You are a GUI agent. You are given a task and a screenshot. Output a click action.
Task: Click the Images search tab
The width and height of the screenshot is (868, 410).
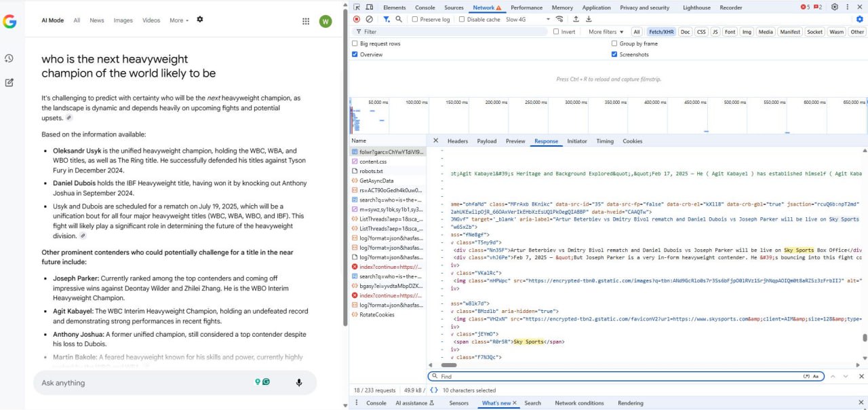pyautogui.click(x=123, y=20)
